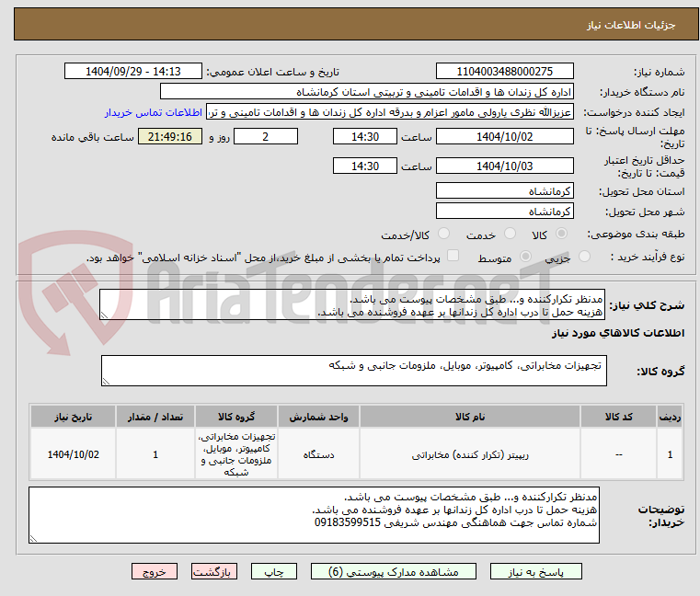Click the توضیحات خریدار text area
This screenshot has width=700, height=596.
[314, 515]
